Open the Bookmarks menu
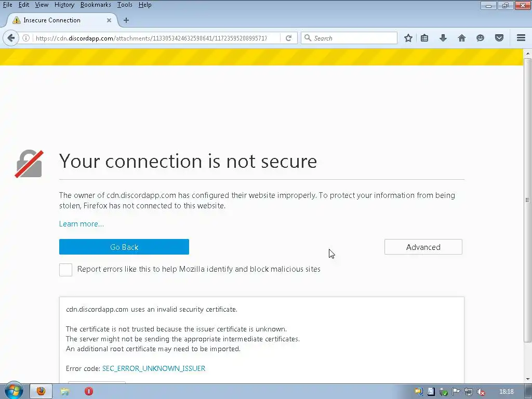Image resolution: width=532 pixels, height=399 pixels. 96,5
